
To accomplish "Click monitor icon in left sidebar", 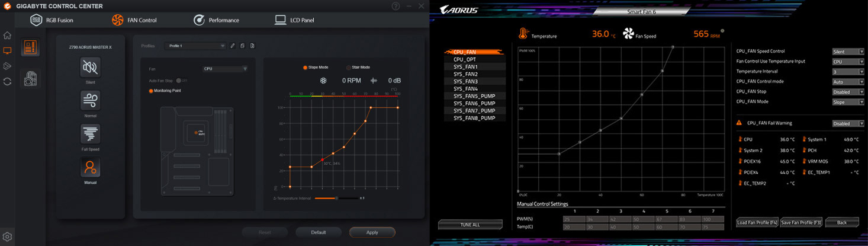I will point(7,51).
